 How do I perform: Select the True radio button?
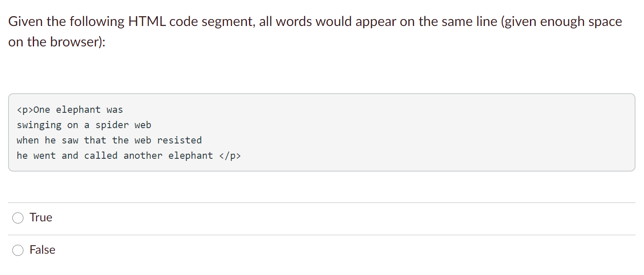(x=18, y=218)
